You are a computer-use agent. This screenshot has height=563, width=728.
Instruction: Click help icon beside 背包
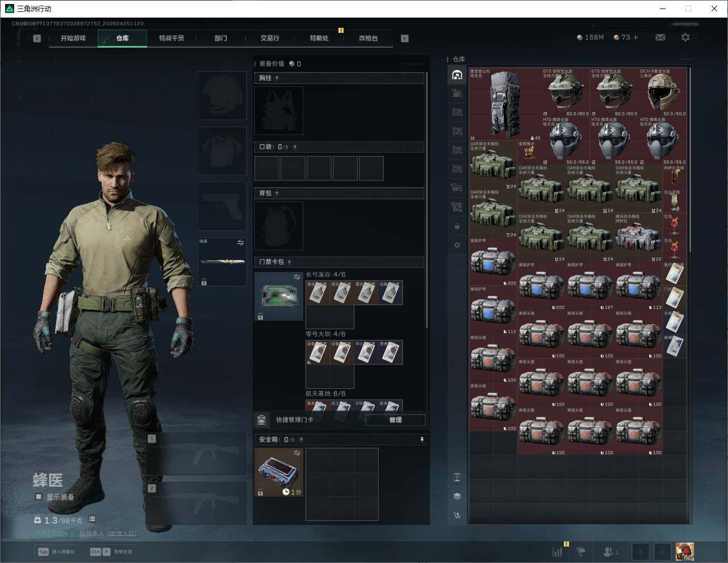pyautogui.click(x=277, y=194)
